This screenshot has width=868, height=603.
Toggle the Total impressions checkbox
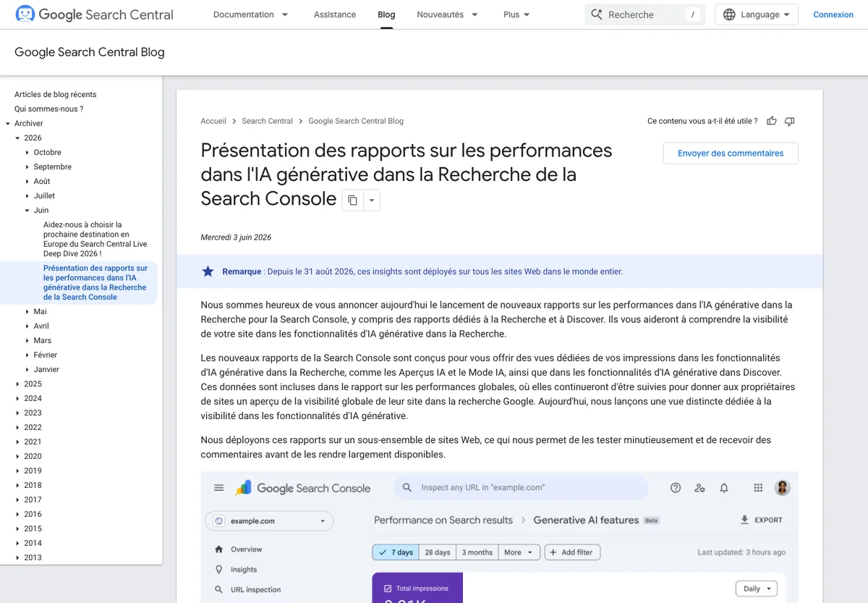point(388,589)
